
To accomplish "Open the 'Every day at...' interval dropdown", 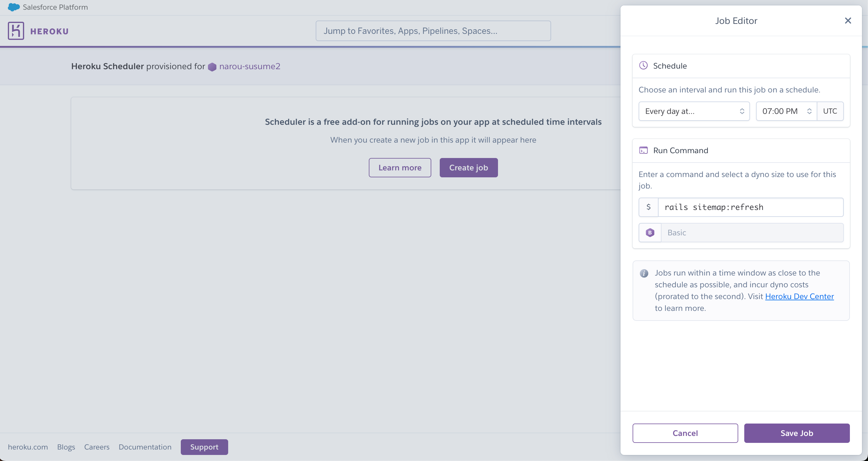I will (x=694, y=111).
